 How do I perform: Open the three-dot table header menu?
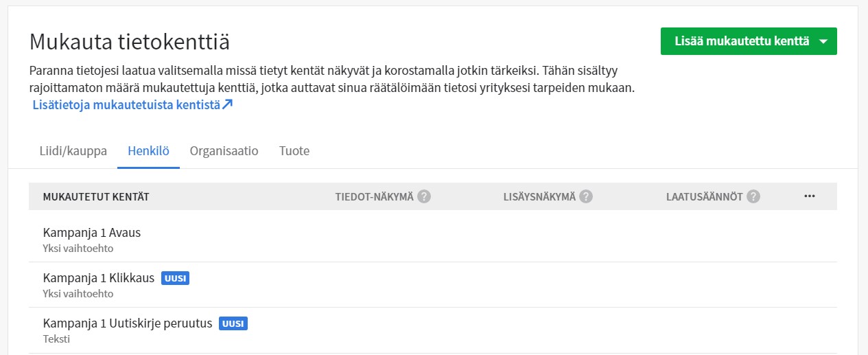coord(810,196)
